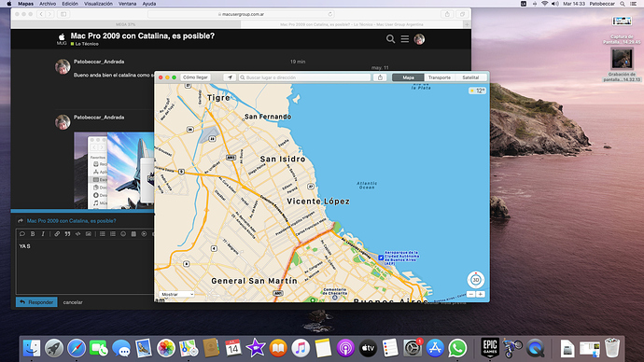Insert blockquote in reply editor

point(67,234)
